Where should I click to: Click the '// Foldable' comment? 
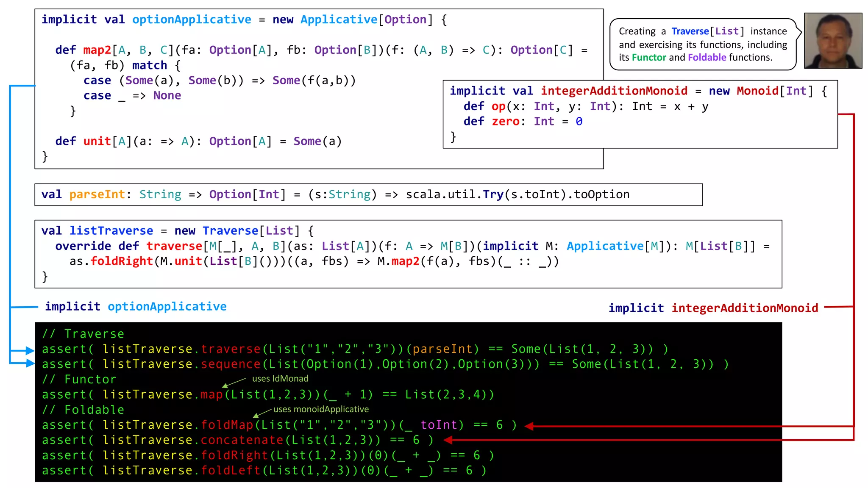(x=83, y=410)
